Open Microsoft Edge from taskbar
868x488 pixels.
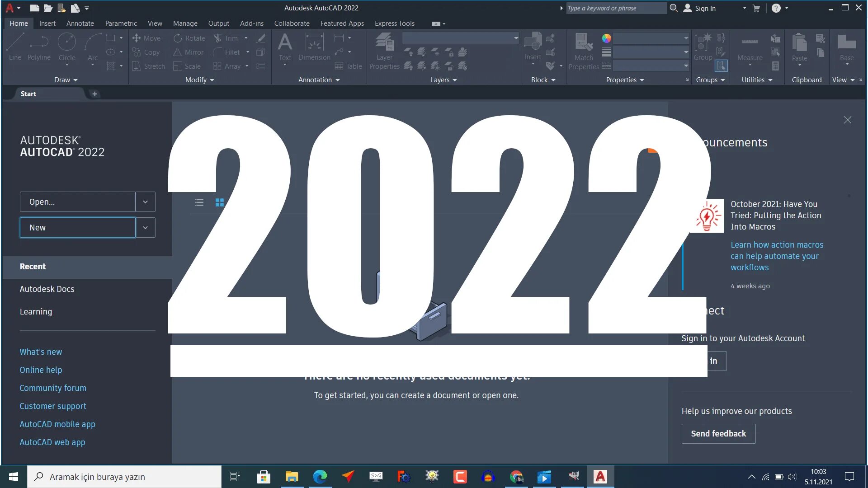pyautogui.click(x=320, y=477)
